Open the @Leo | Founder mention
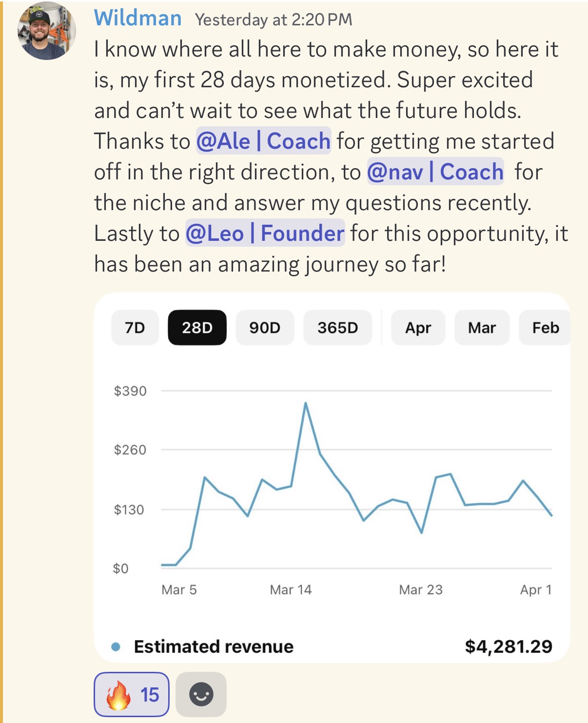 tap(265, 233)
